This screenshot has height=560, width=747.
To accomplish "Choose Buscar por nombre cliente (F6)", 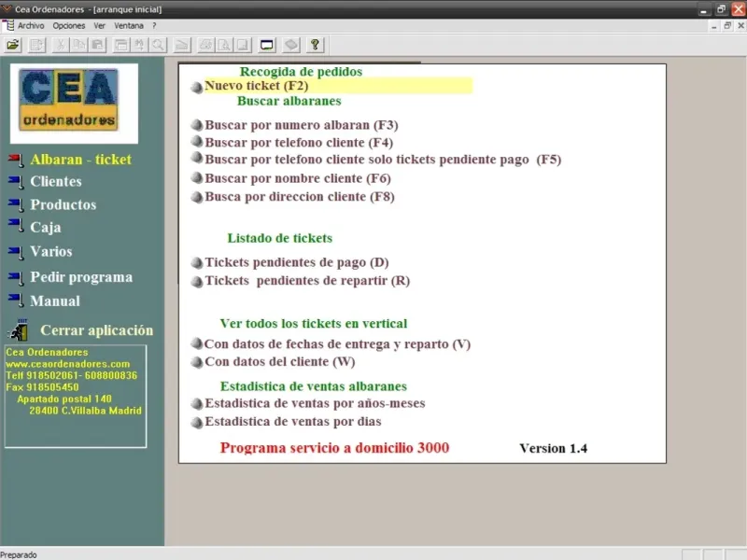I will click(298, 178).
